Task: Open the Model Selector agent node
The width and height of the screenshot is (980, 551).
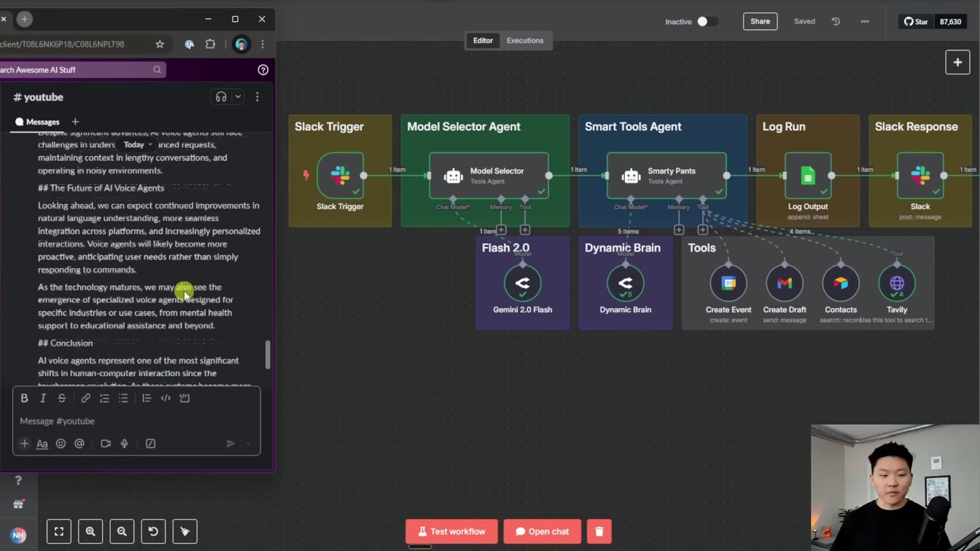Action: 489,176
